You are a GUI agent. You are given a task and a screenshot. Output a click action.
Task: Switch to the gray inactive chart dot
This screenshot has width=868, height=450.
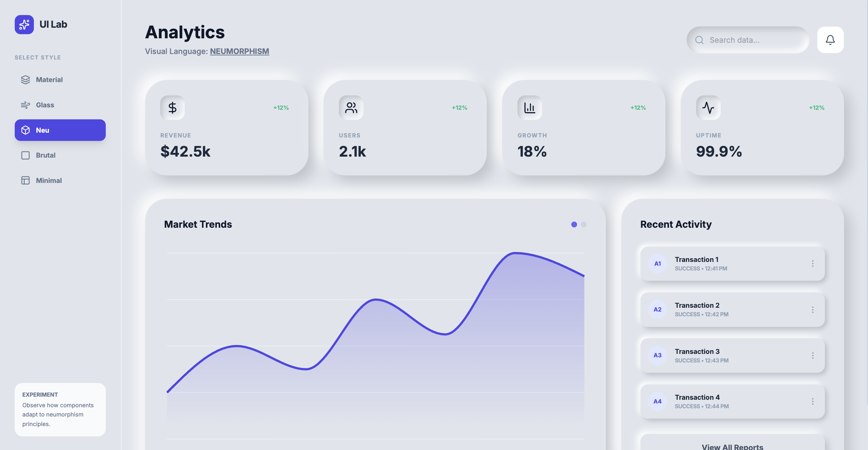click(584, 225)
